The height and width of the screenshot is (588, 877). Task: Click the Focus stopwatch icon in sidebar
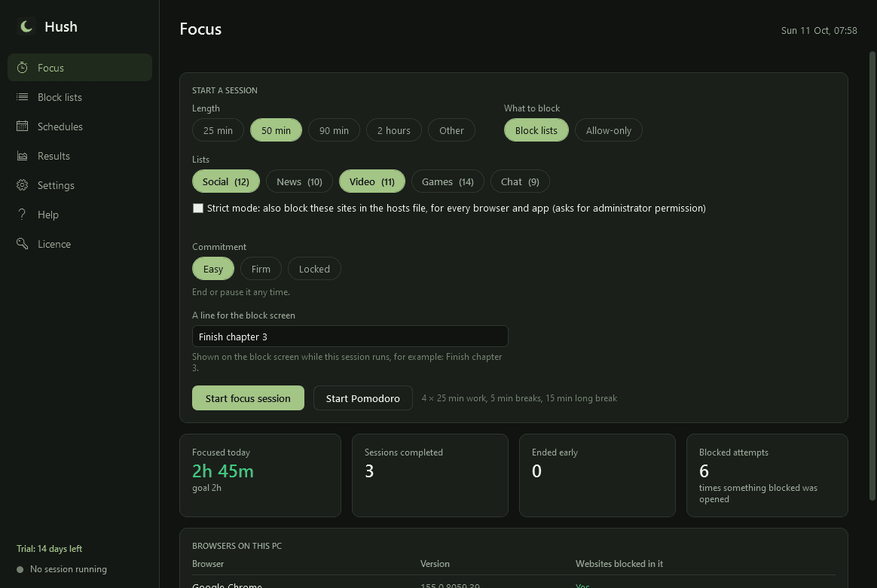[23, 68]
